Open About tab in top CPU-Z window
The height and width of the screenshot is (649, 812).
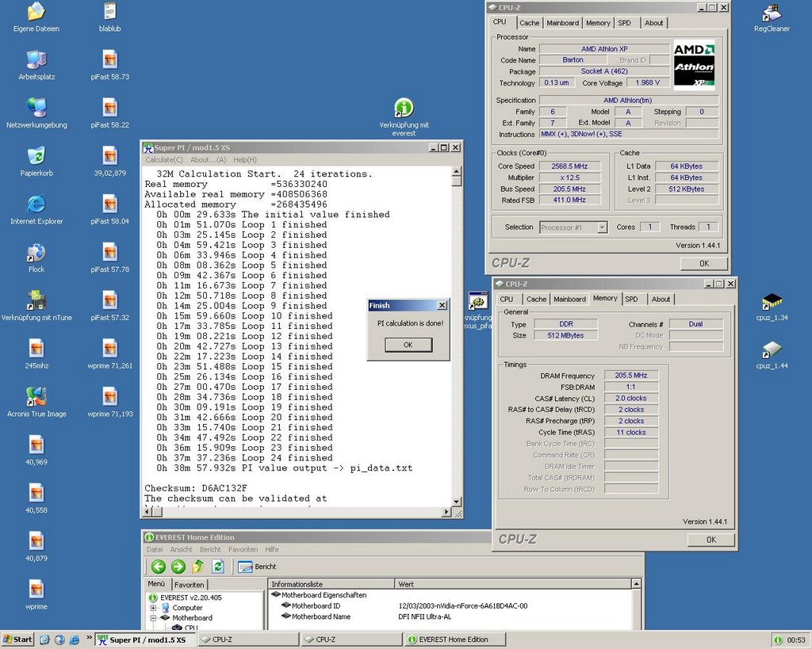(653, 23)
